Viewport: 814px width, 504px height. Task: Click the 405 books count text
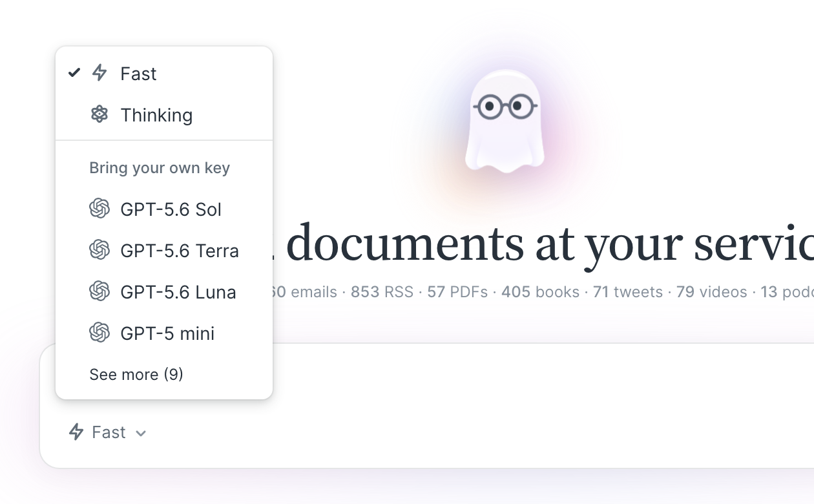[540, 292]
